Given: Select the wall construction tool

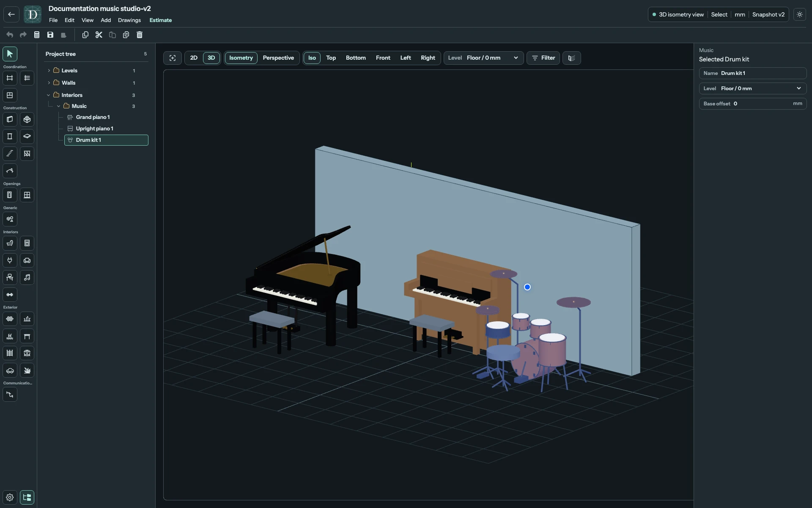Looking at the screenshot, I should click(10, 119).
